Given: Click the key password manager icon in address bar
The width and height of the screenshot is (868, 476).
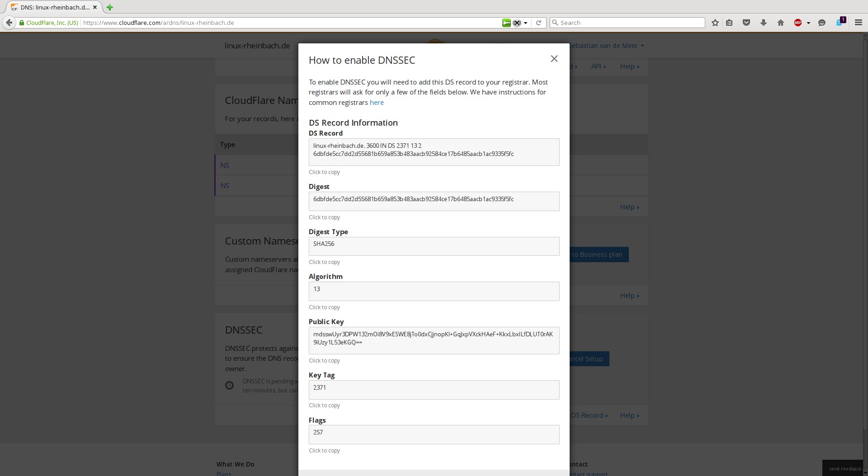Looking at the screenshot, I should [x=506, y=23].
